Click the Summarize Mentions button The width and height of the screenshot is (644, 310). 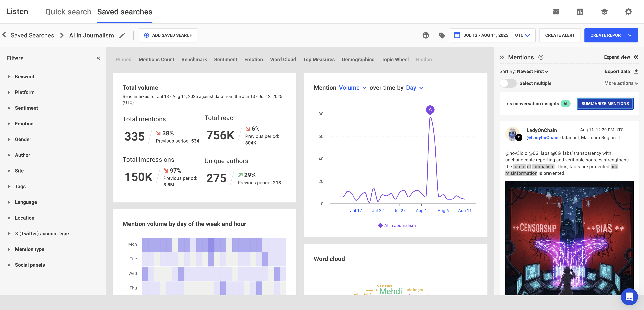(605, 103)
